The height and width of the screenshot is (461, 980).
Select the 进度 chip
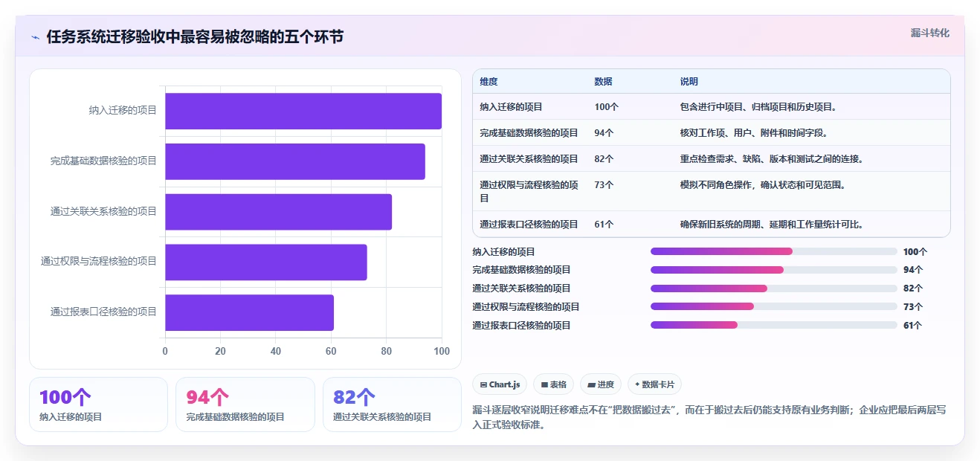(601, 384)
